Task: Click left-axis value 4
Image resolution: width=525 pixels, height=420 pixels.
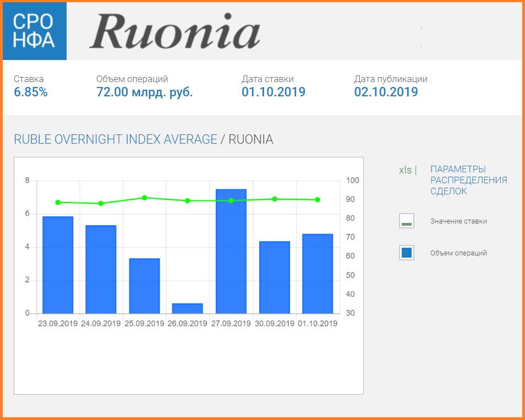Action: point(28,247)
